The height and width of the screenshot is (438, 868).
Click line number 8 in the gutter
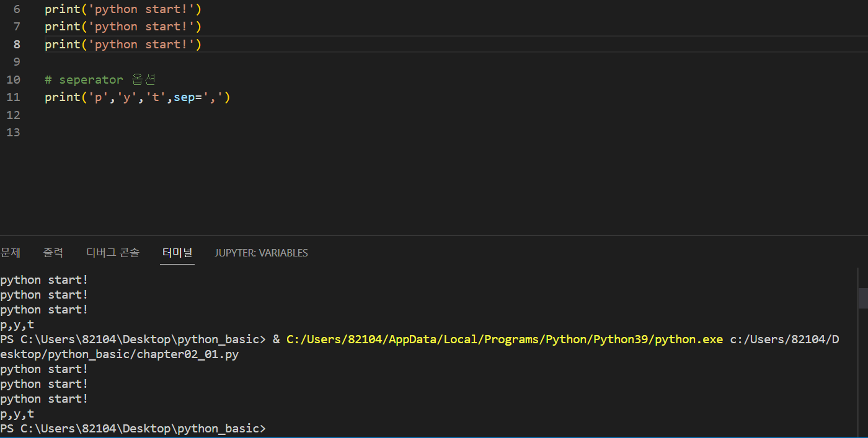[x=15, y=45]
